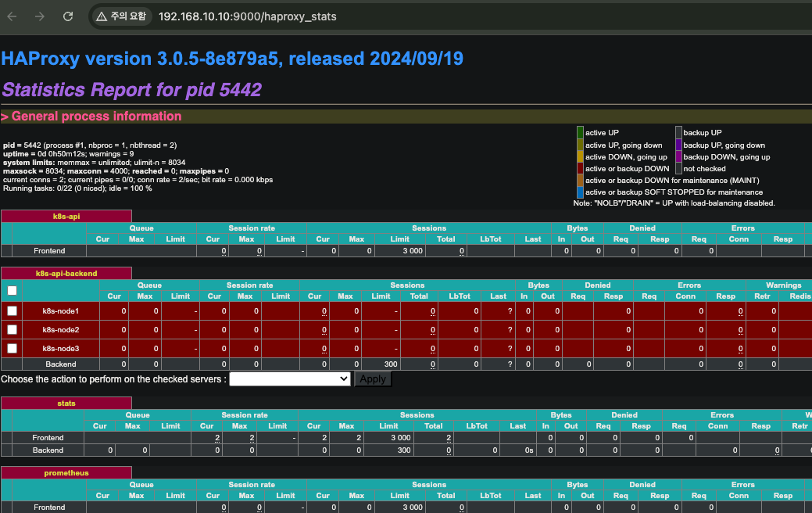
Task: Click the active DOWN, going up legend color
Action: pos(580,156)
